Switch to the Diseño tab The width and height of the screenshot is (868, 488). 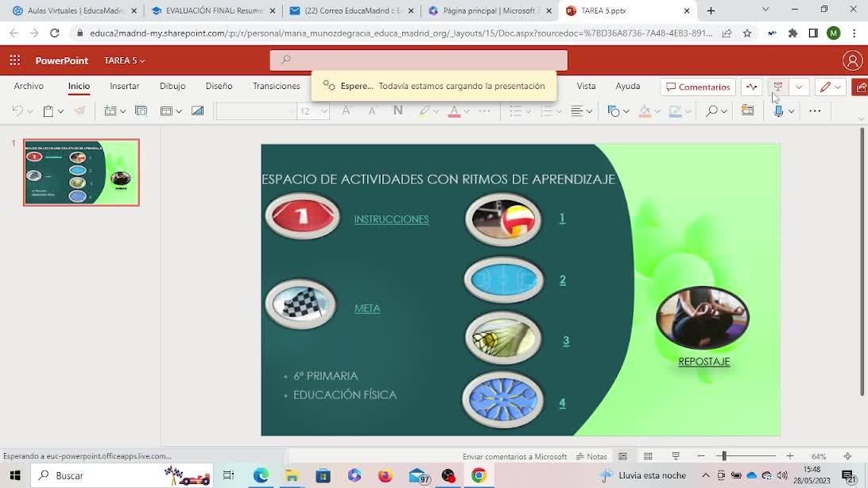[x=219, y=87]
